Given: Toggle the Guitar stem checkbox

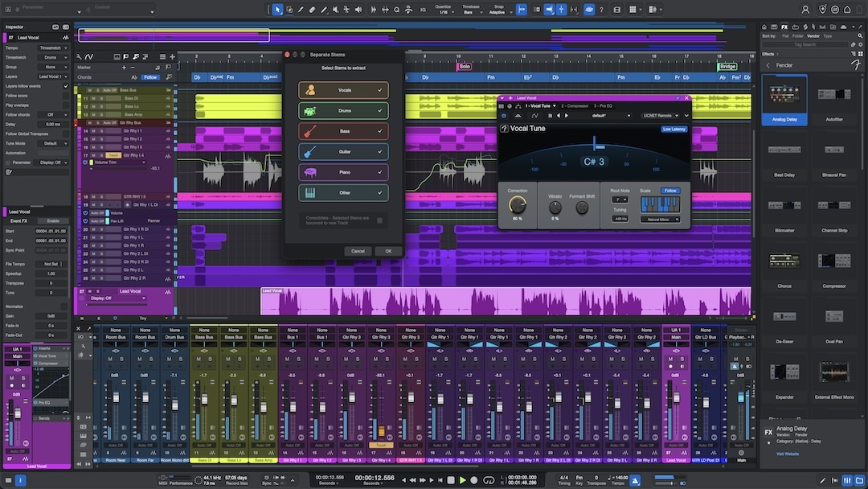Looking at the screenshot, I should 379,152.
